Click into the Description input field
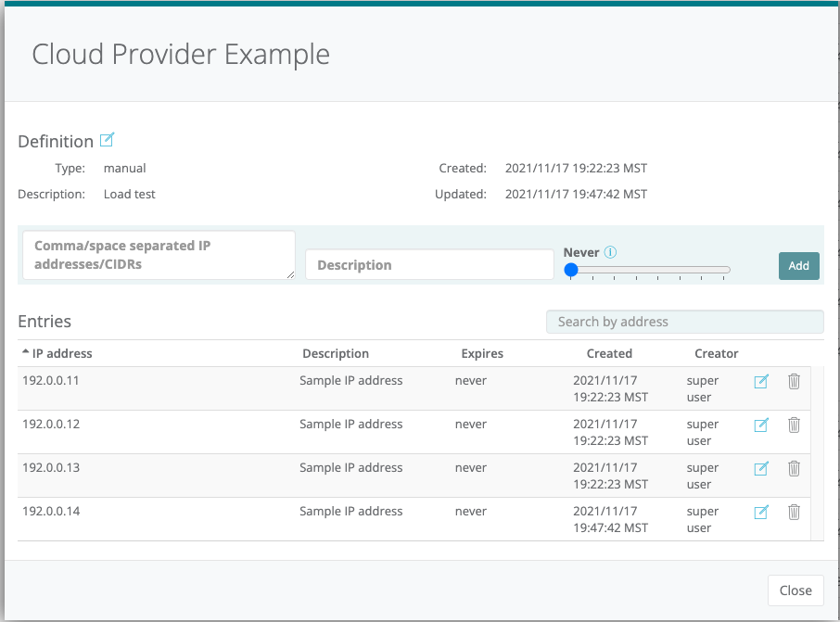Image resolution: width=840 pixels, height=622 pixels. 429,265
